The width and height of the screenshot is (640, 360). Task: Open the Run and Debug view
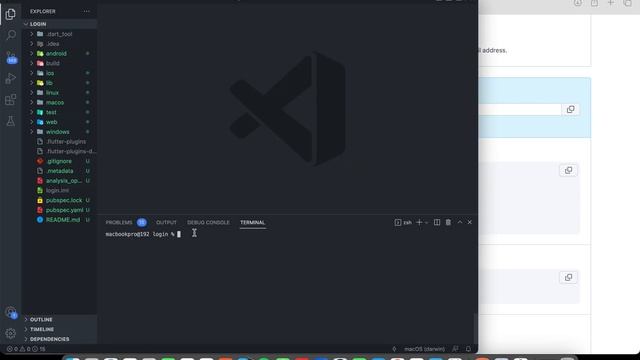pos(11,78)
